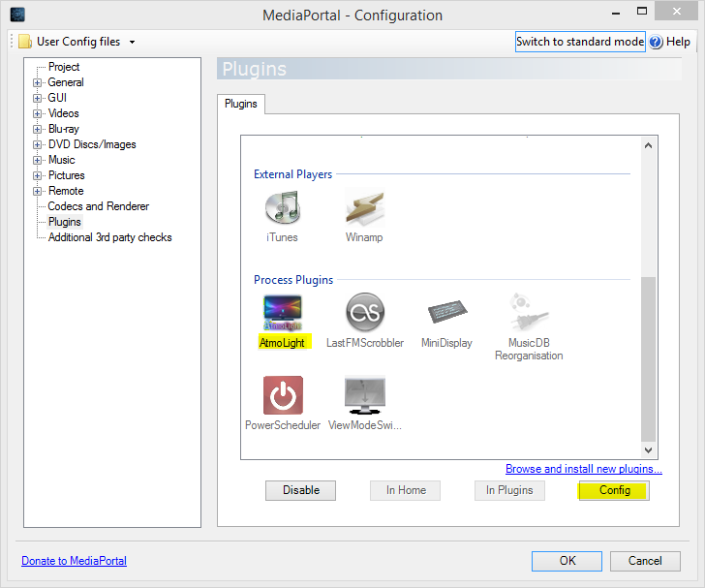This screenshot has width=705, height=588.
Task: Select the MiniDisplay plugin icon
Action: pyautogui.click(x=447, y=311)
